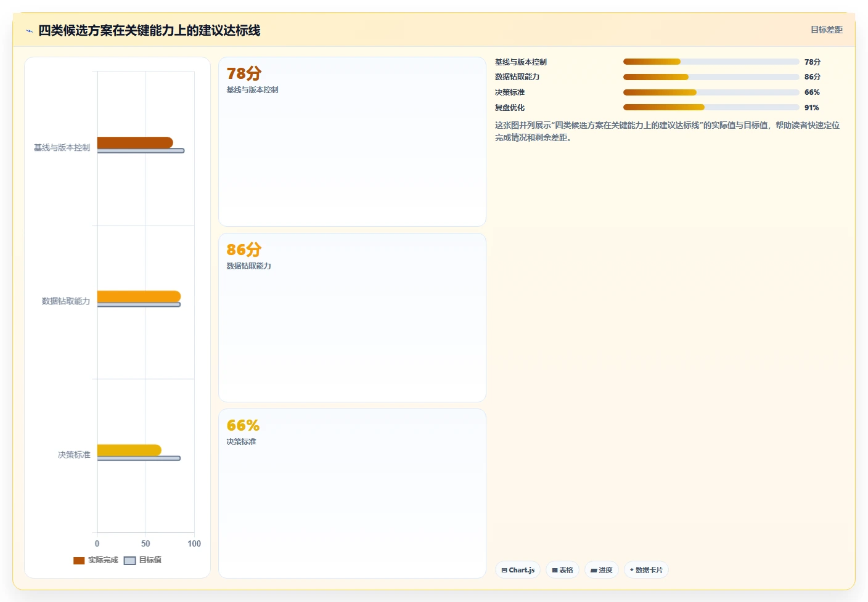Click the 86分 value in progress list
This screenshot has width=868, height=602.
(813, 77)
